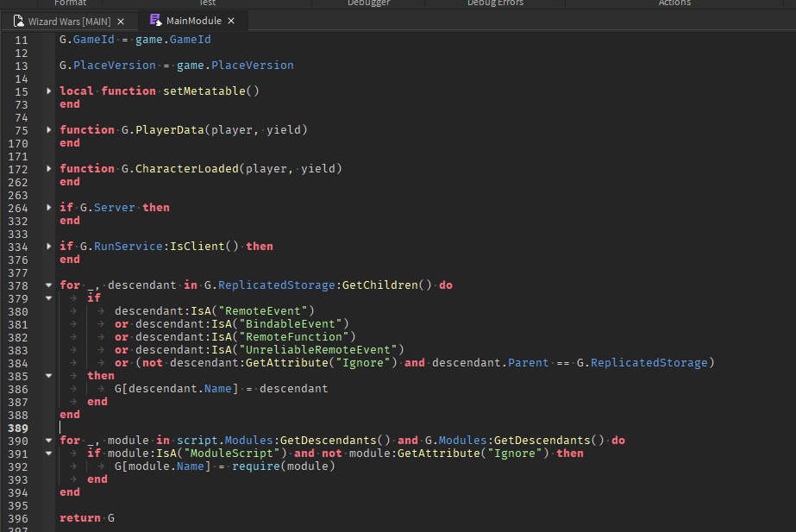Expand the folded setMetatable function at line 15
This screenshot has height=532, width=796.
coord(48,91)
